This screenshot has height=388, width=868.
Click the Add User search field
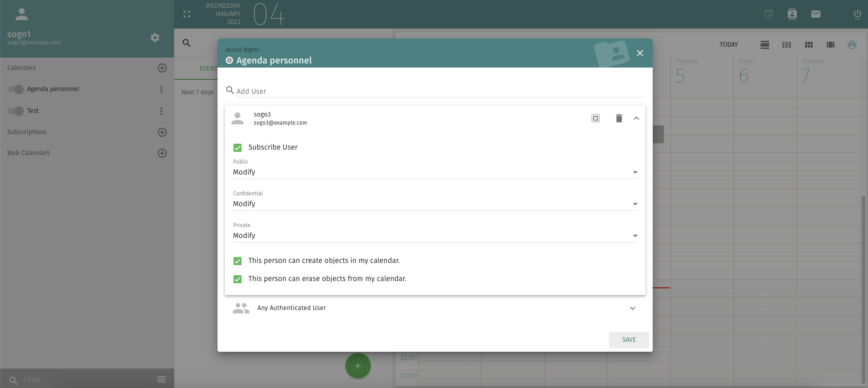click(x=440, y=92)
